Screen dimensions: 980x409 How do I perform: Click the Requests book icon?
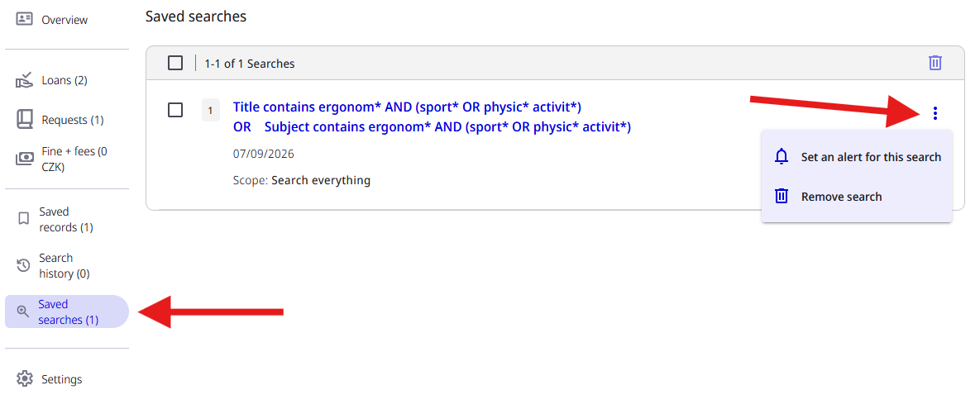coord(24,120)
